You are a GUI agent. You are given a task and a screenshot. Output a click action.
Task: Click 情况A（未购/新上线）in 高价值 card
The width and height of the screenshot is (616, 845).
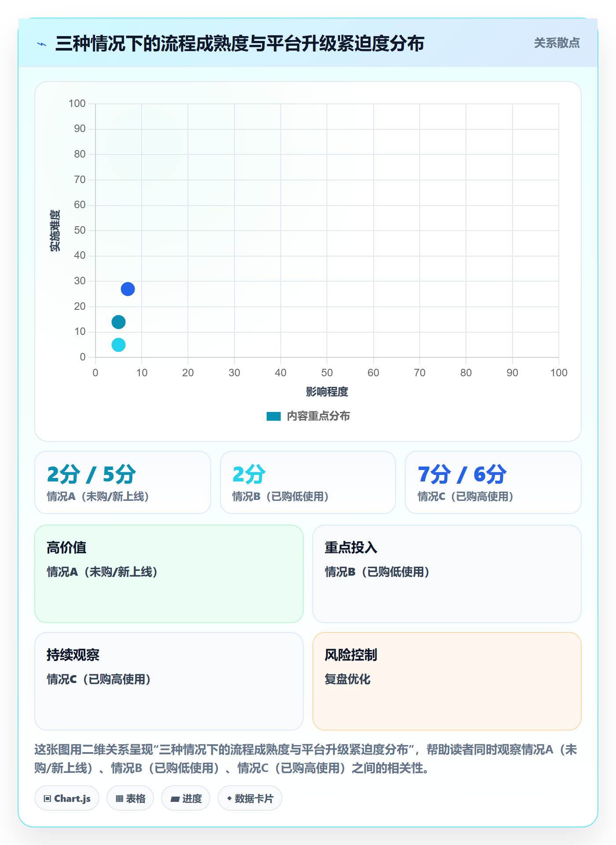pyautogui.click(x=103, y=572)
